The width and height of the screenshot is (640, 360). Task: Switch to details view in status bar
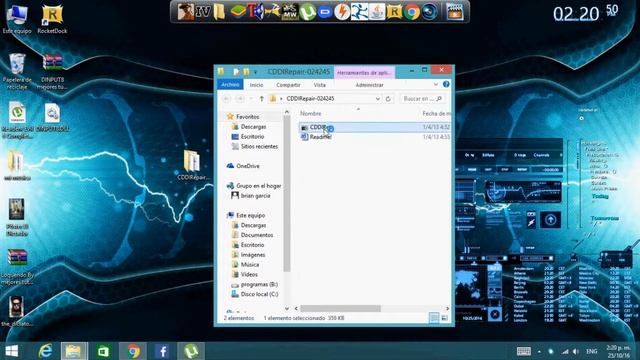434,318
